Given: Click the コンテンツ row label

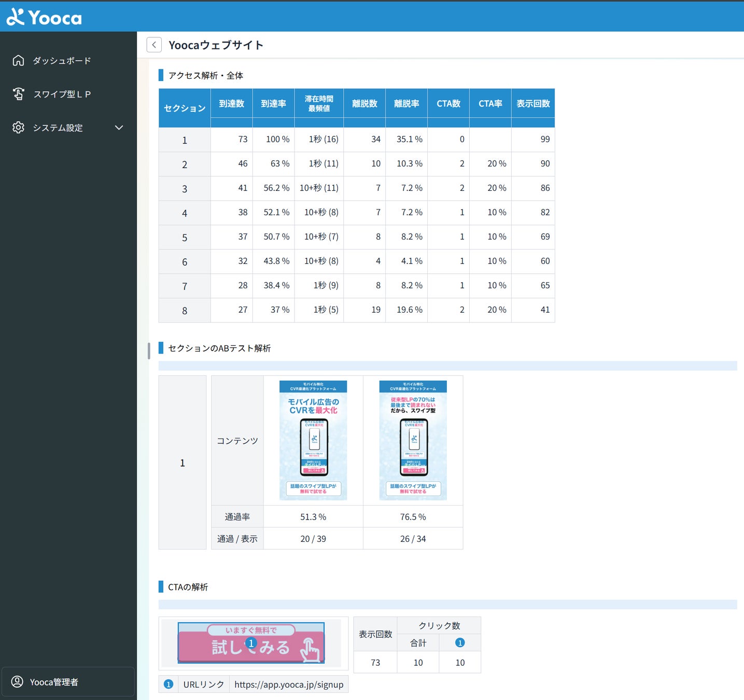Looking at the screenshot, I should pos(237,441).
